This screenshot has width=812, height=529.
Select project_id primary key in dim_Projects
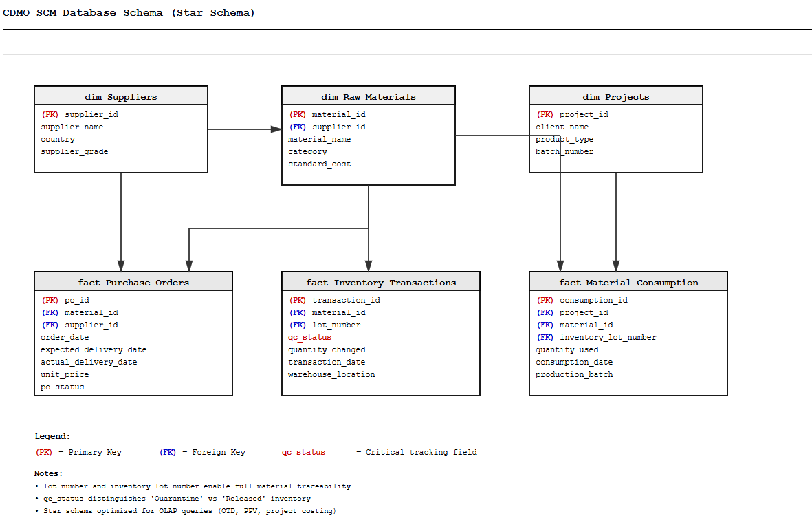tap(572, 114)
